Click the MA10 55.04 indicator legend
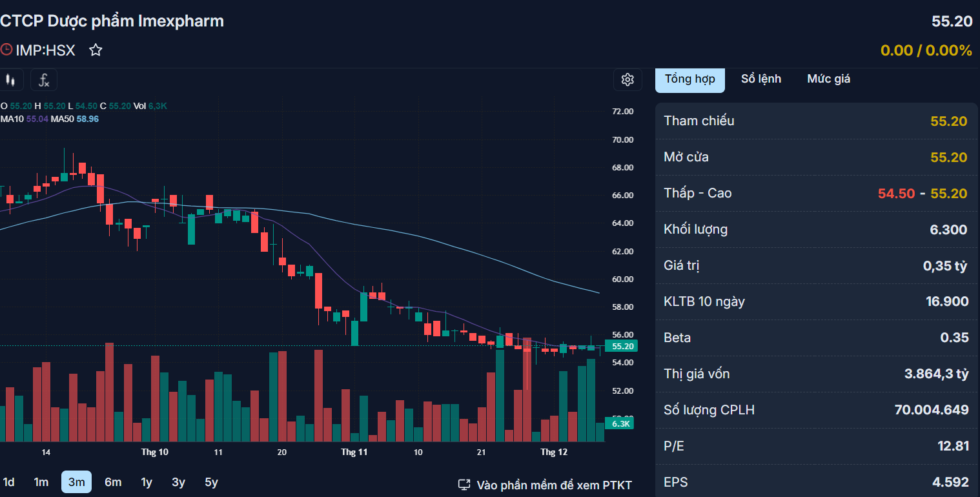The height and width of the screenshot is (497, 980). pyautogui.click(x=24, y=119)
